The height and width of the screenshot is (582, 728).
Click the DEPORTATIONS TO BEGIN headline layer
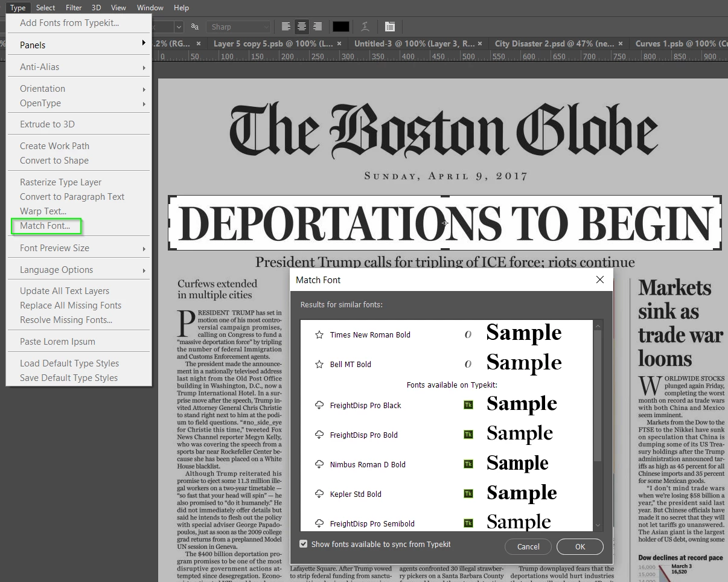point(445,223)
